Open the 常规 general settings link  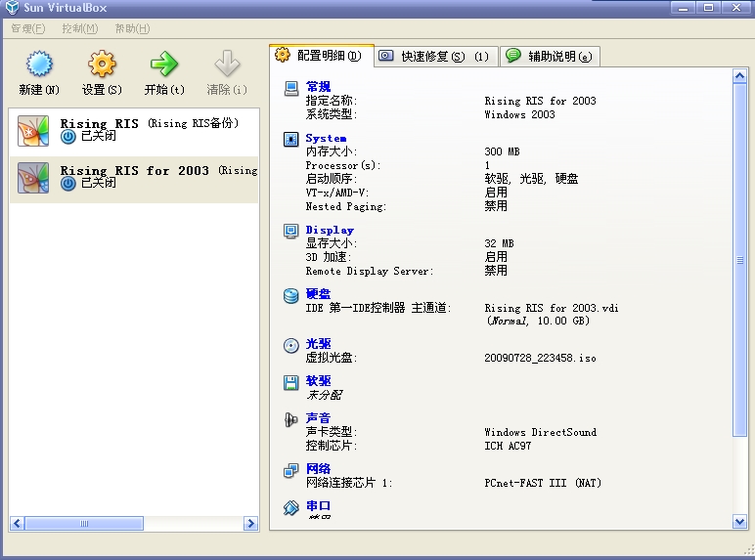pos(318,87)
